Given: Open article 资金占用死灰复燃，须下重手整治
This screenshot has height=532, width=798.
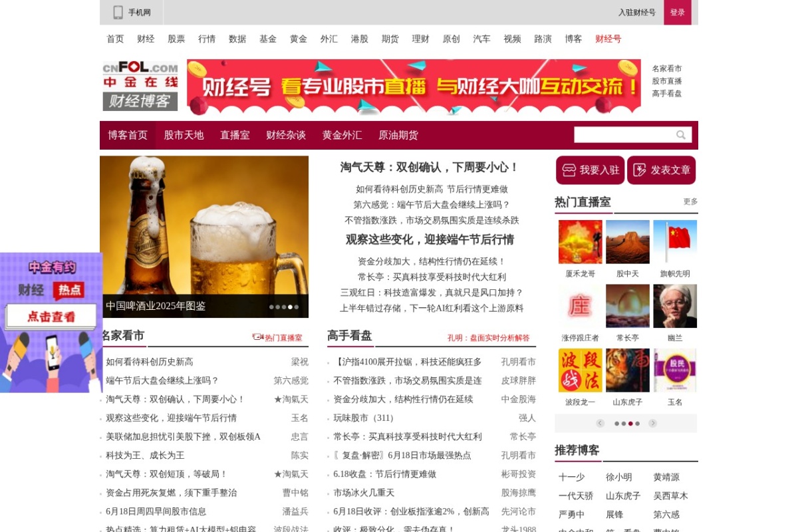Looking at the screenshot, I should pos(171,493).
